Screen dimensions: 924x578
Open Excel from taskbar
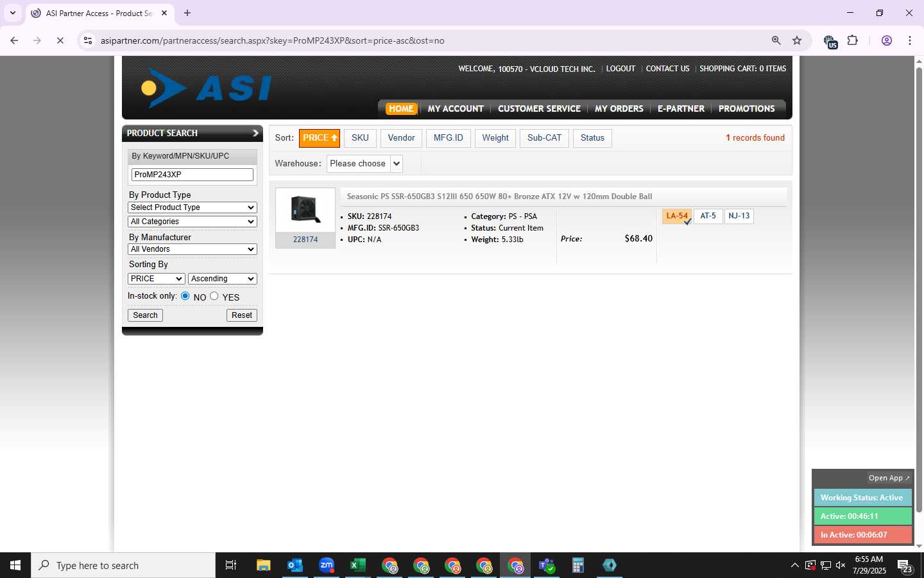pyautogui.click(x=357, y=565)
